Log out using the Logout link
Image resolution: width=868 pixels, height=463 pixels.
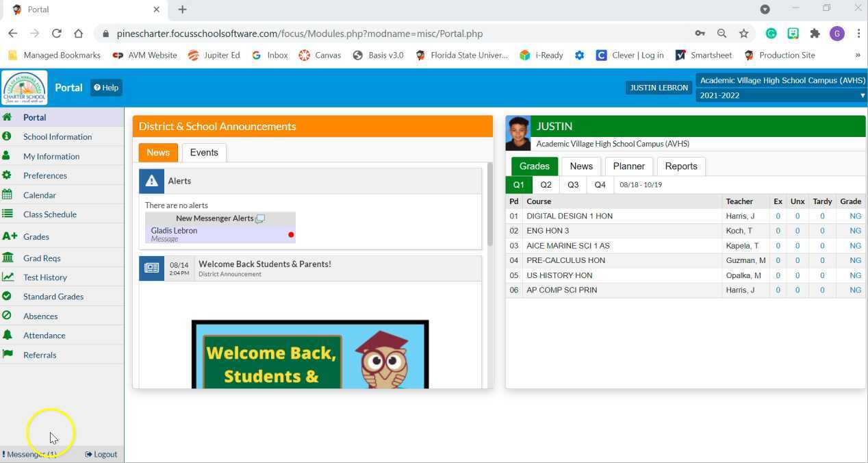click(101, 453)
